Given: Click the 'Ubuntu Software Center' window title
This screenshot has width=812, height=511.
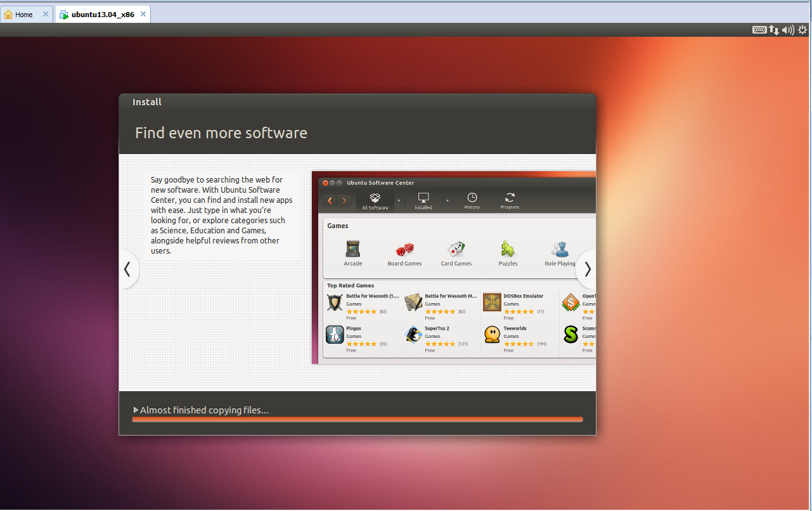Looking at the screenshot, I should [x=380, y=183].
